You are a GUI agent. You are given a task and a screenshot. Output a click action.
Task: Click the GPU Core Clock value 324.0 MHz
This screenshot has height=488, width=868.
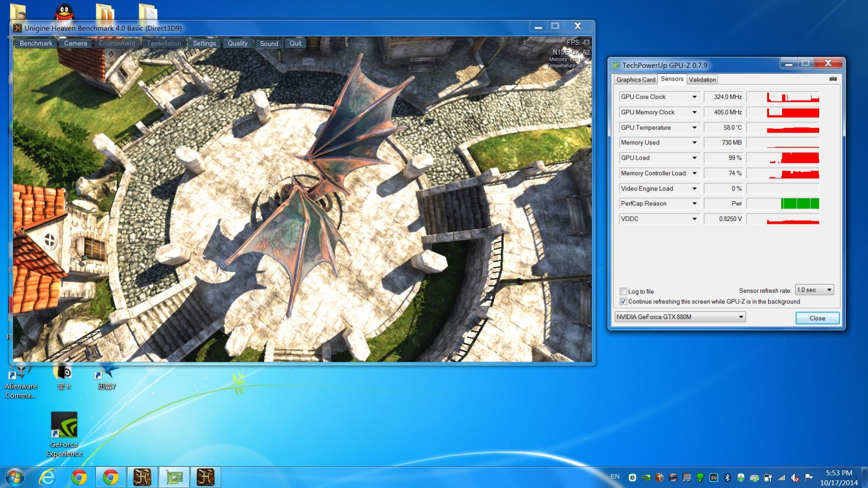(x=724, y=97)
